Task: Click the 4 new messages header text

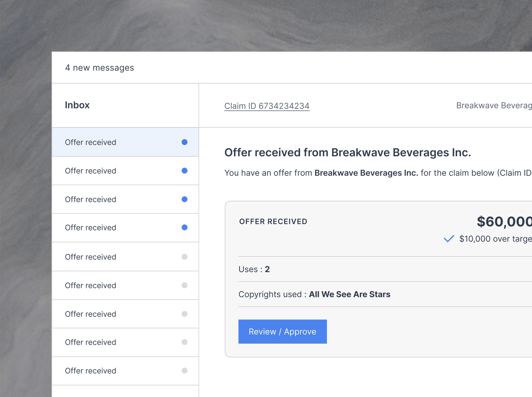Action: coord(99,68)
